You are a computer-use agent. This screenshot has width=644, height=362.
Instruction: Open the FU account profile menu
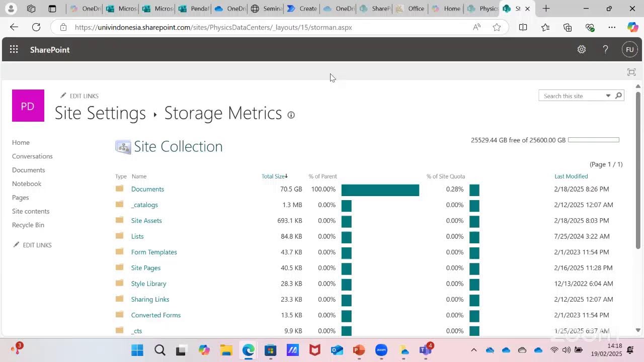629,49
